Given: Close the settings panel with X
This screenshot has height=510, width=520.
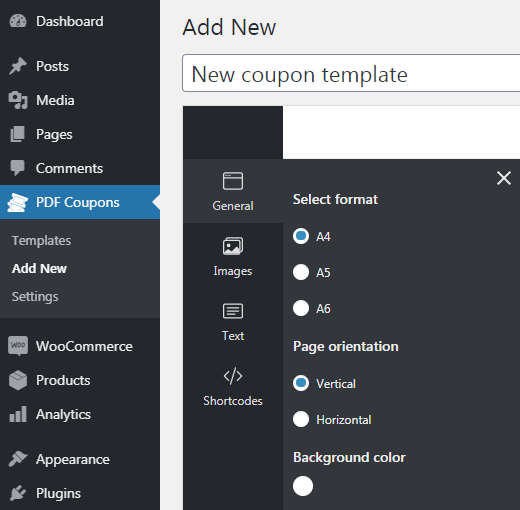Looking at the screenshot, I should click(504, 178).
